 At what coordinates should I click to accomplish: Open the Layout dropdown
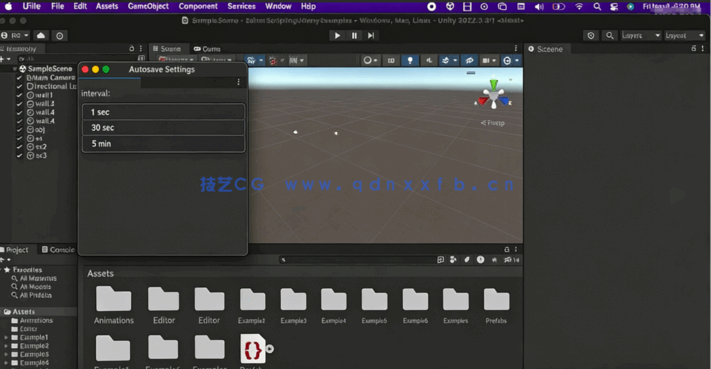[x=685, y=35]
